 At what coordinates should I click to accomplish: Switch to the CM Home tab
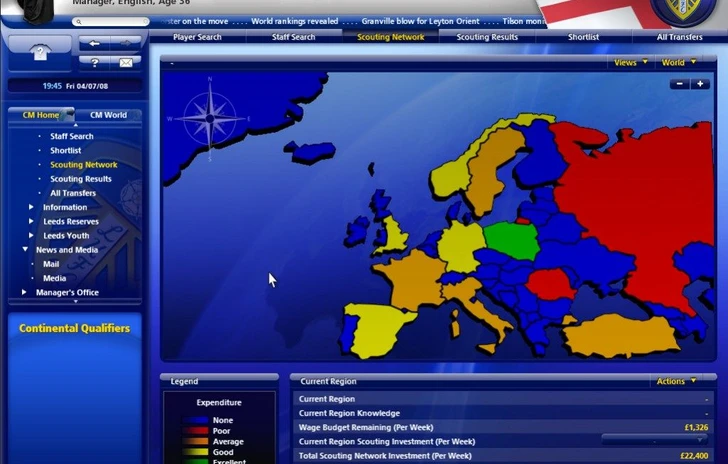[41, 115]
